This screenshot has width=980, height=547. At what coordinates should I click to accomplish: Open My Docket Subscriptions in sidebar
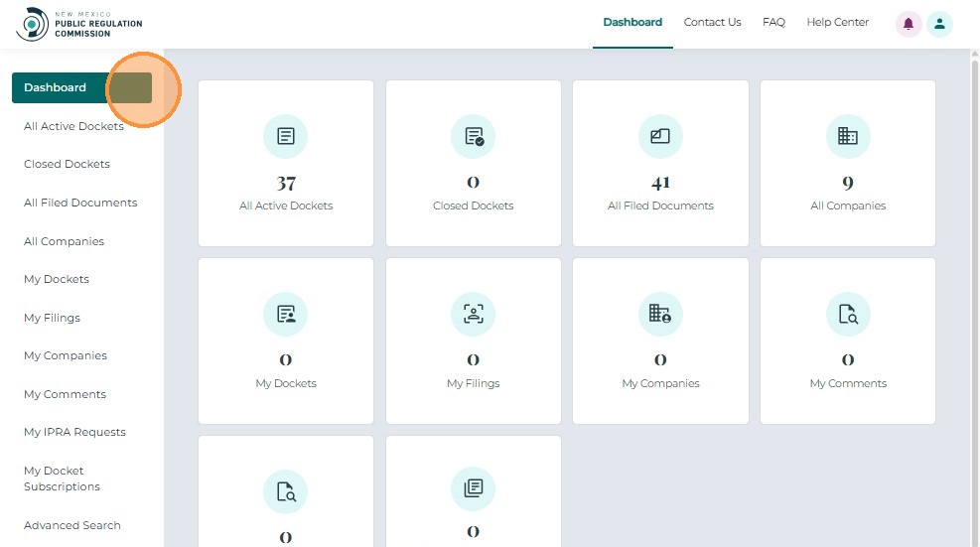tap(62, 479)
